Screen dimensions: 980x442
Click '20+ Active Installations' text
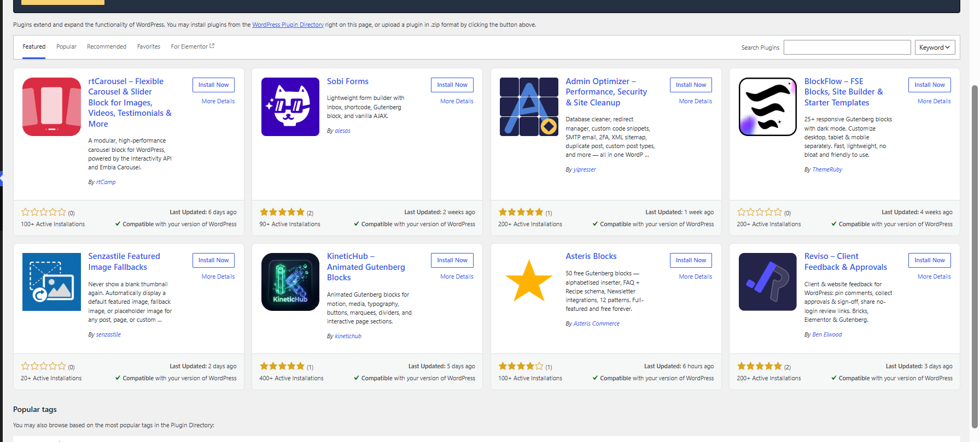(51, 379)
